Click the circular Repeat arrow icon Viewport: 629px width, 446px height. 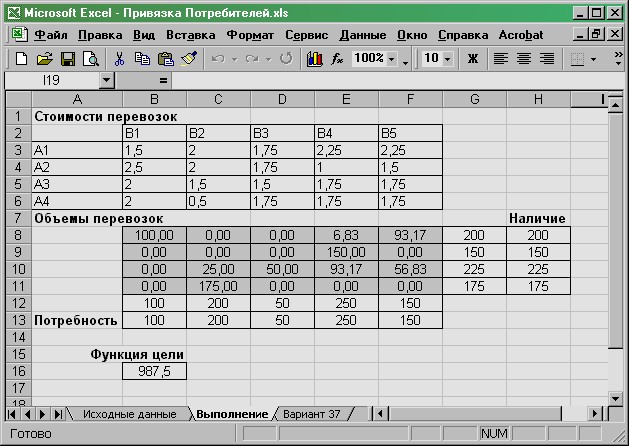coord(286,59)
